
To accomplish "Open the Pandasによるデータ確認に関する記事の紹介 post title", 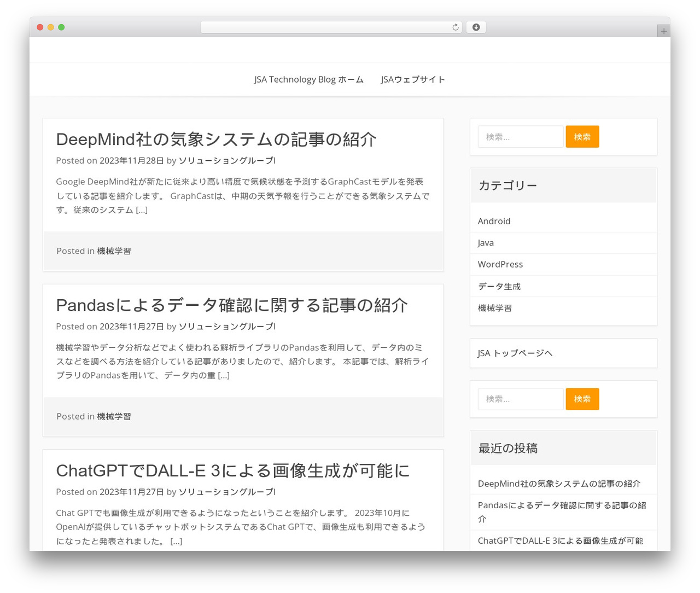I will pyautogui.click(x=232, y=305).
